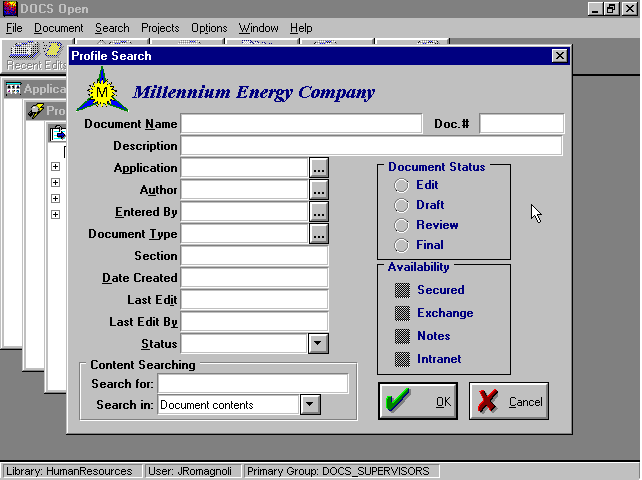Open the Search menu
The image size is (642, 480).
coord(112,28)
